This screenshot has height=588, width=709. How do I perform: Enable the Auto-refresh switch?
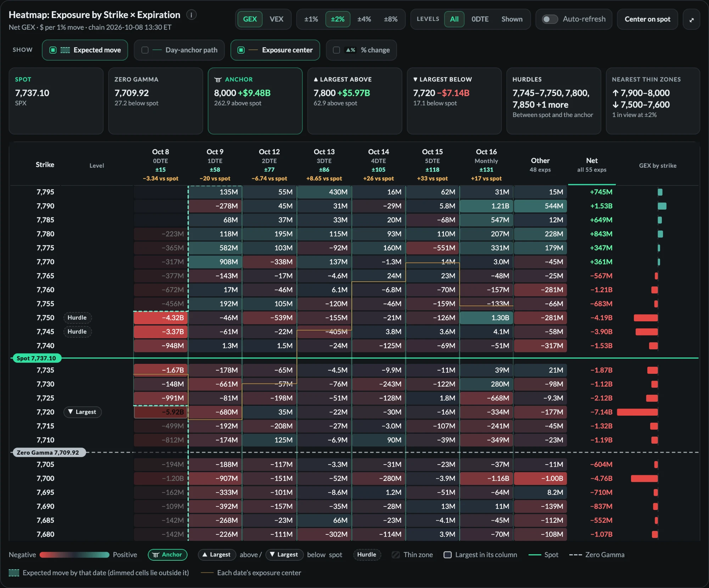(x=550, y=19)
